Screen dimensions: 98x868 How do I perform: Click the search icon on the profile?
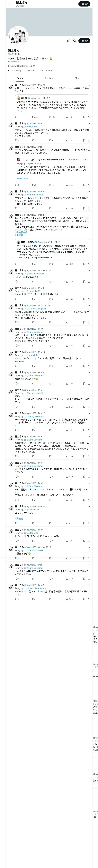pos(75,41)
